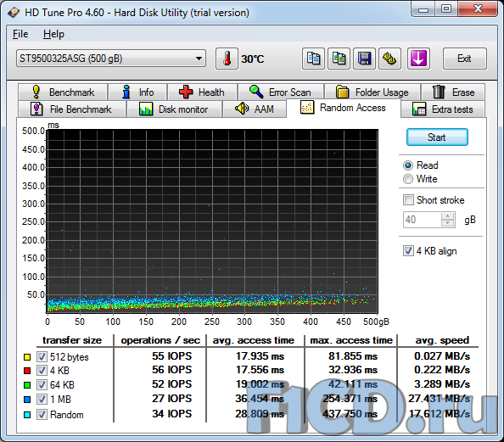504x442 pixels.
Task: Open the File menu
Action: (20, 34)
